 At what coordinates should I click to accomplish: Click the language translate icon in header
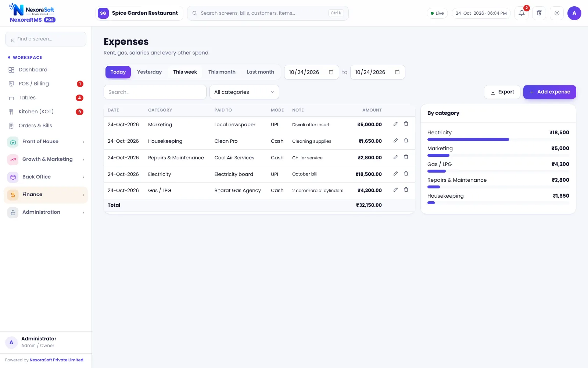coord(539,13)
